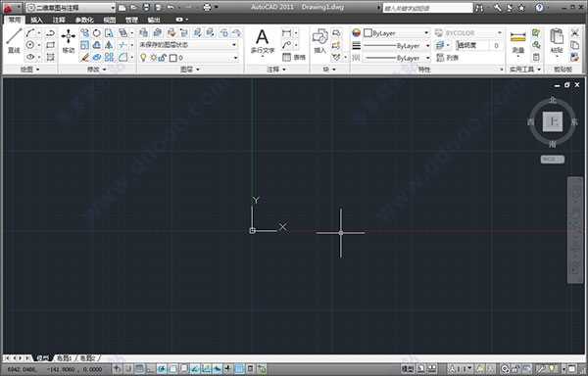Activate the Fillet tool
This screenshot has height=376, width=588.
122,57
